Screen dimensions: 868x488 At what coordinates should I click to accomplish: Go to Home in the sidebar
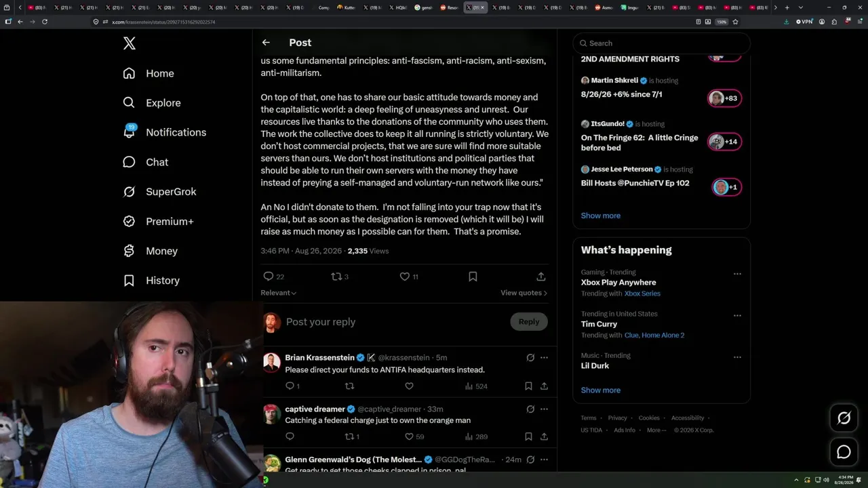[149, 73]
